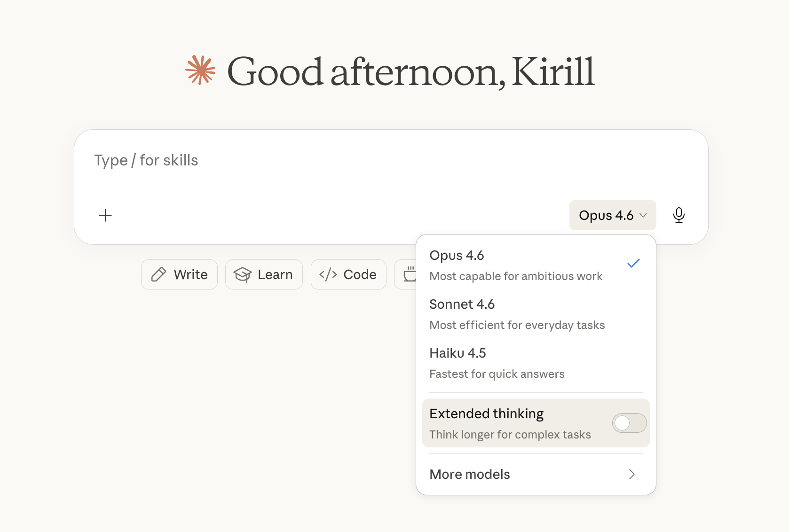Click the microphone voice input icon
This screenshot has width=789, height=532.
click(679, 215)
